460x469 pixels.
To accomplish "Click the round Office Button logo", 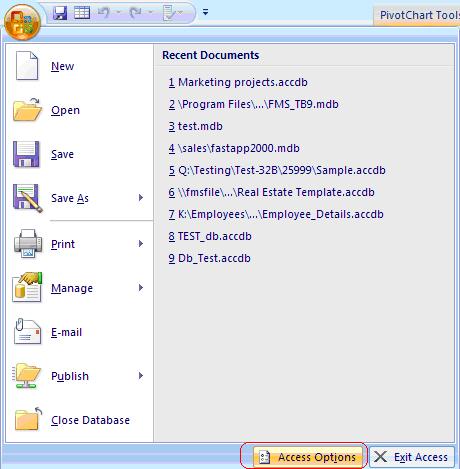I will point(22,22).
